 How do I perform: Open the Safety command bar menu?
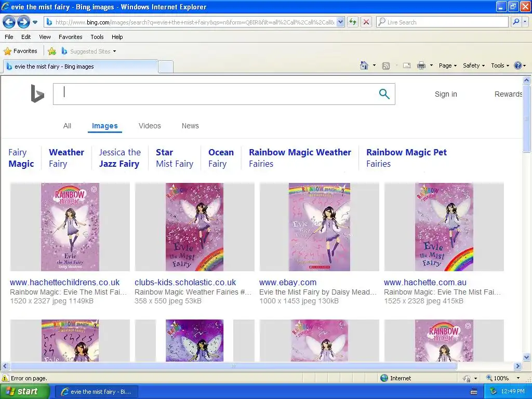(x=474, y=65)
